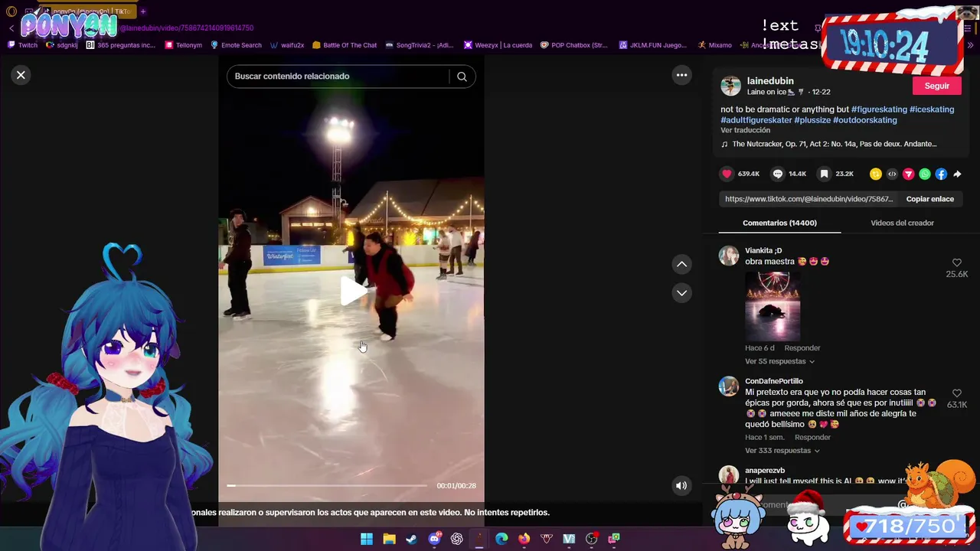980x551 pixels.
Task: Reply to Viankita's comment
Action: click(x=802, y=348)
